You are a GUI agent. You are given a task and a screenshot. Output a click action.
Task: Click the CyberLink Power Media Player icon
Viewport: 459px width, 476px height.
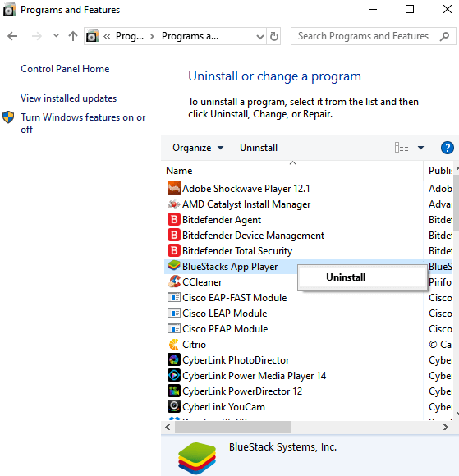click(174, 376)
